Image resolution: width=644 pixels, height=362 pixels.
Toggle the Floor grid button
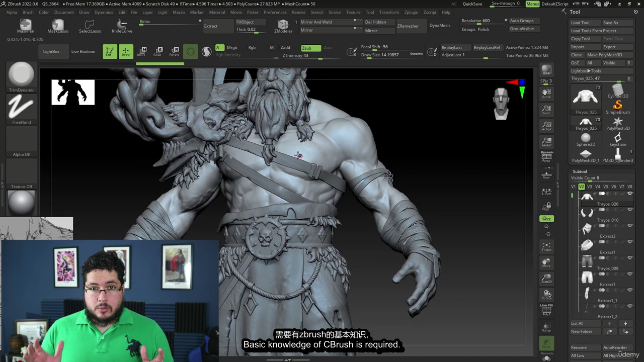click(x=546, y=174)
